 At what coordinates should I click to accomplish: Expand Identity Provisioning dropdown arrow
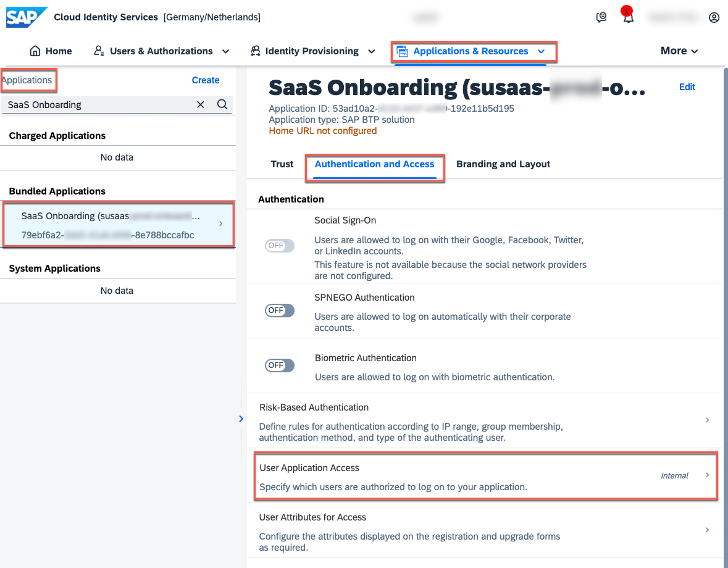click(372, 51)
